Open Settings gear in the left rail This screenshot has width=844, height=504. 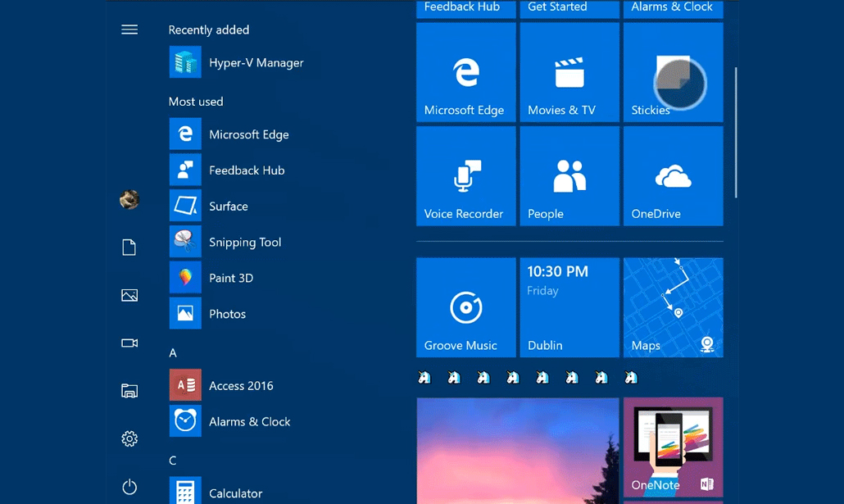pyautogui.click(x=129, y=439)
